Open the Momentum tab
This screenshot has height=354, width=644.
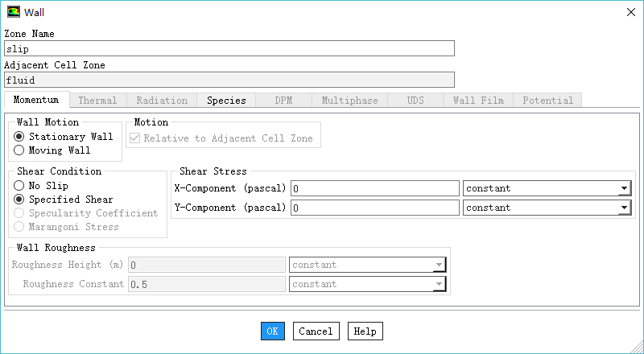[x=36, y=101]
